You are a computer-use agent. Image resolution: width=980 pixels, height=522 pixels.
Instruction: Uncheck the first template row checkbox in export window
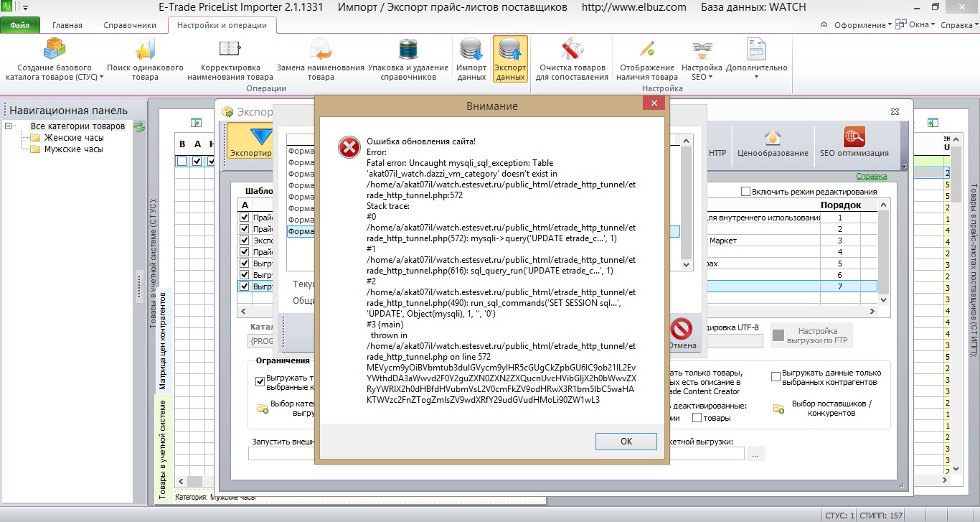pos(245,218)
